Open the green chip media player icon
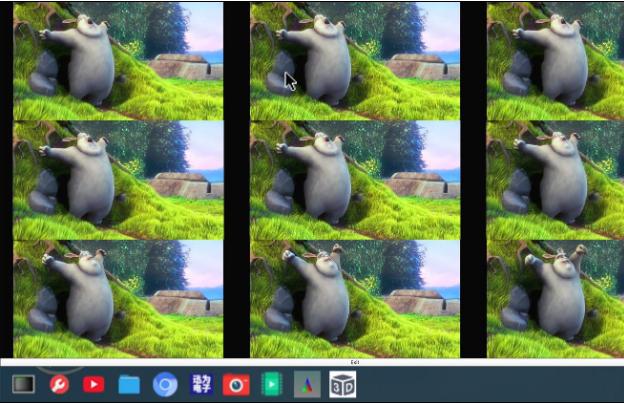This screenshot has width=624, height=403. point(272,384)
